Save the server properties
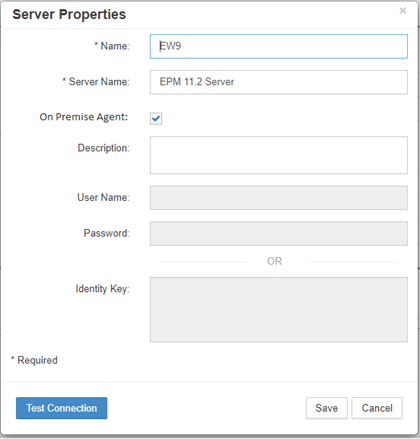The height and width of the screenshot is (439, 420). [x=327, y=408]
